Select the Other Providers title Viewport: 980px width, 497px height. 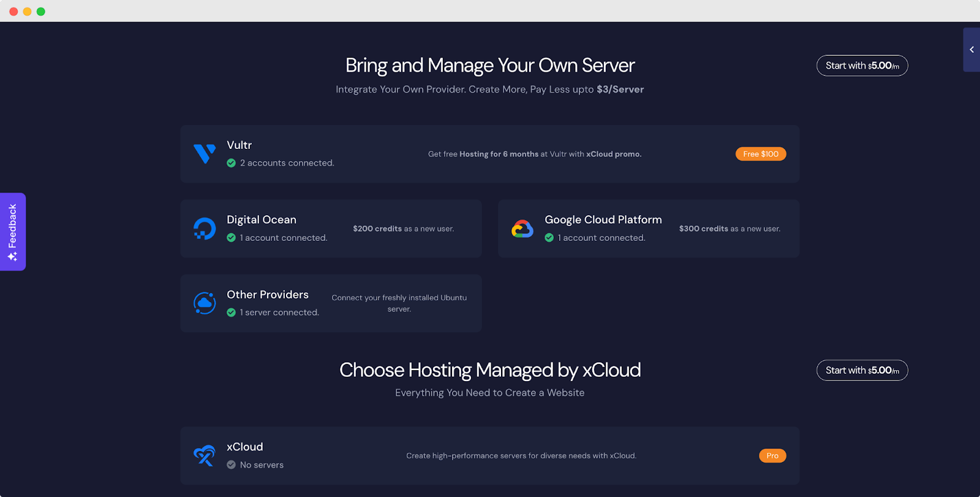[268, 295]
